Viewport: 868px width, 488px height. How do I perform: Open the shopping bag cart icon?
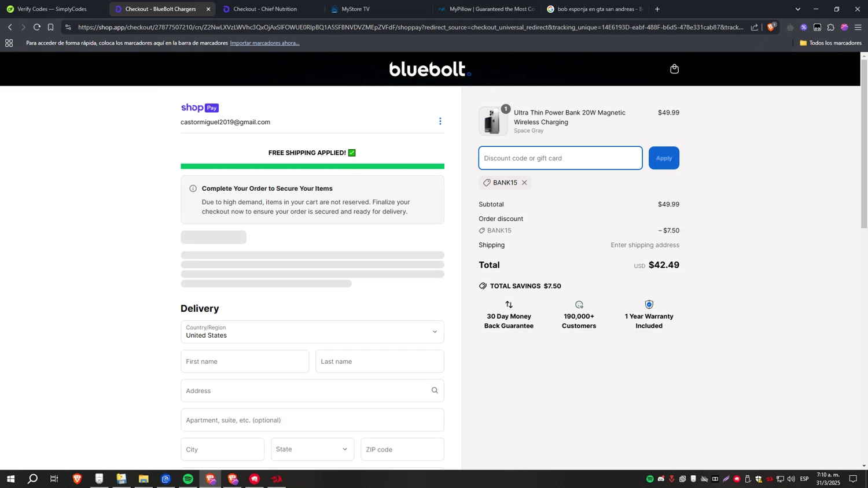(674, 69)
